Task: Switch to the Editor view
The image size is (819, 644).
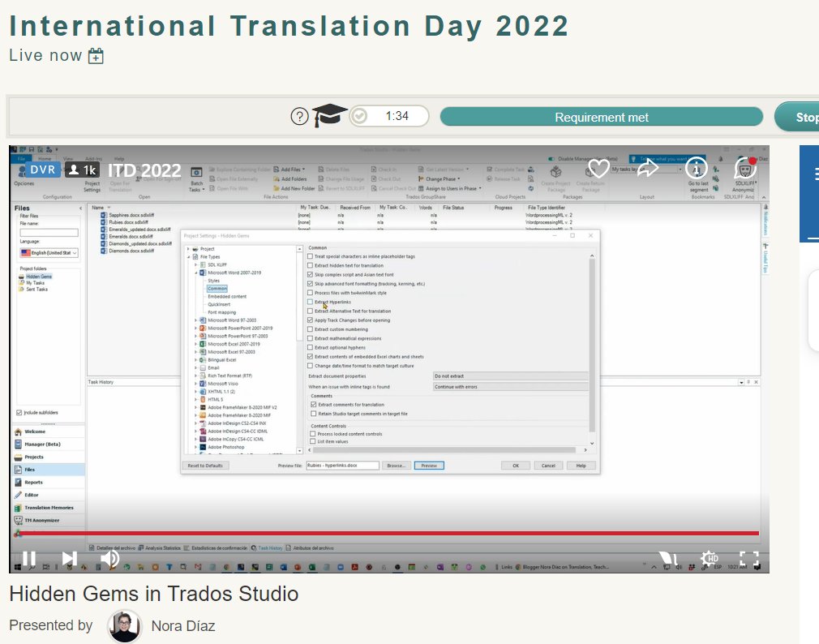Action: [x=32, y=495]
